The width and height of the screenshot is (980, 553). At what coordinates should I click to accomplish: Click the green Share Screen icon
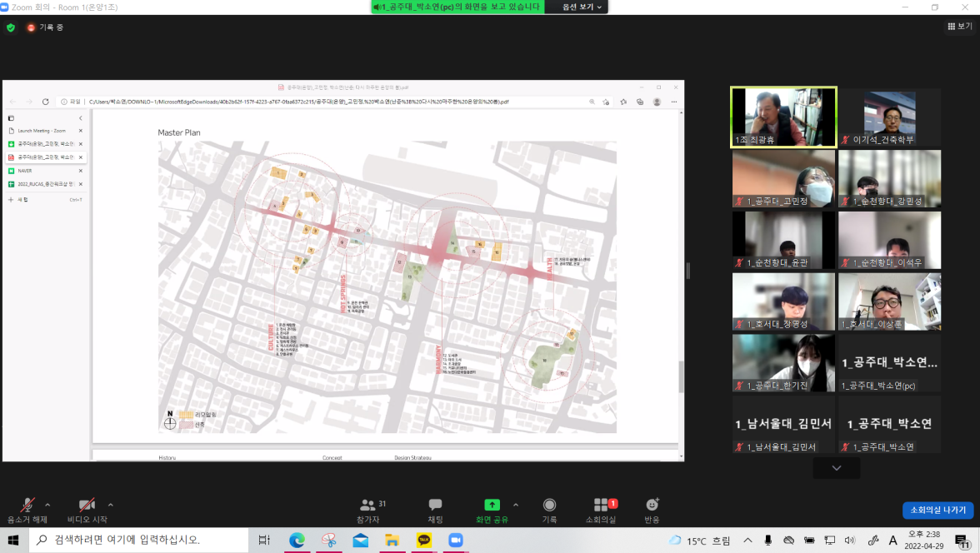[492, 505]
